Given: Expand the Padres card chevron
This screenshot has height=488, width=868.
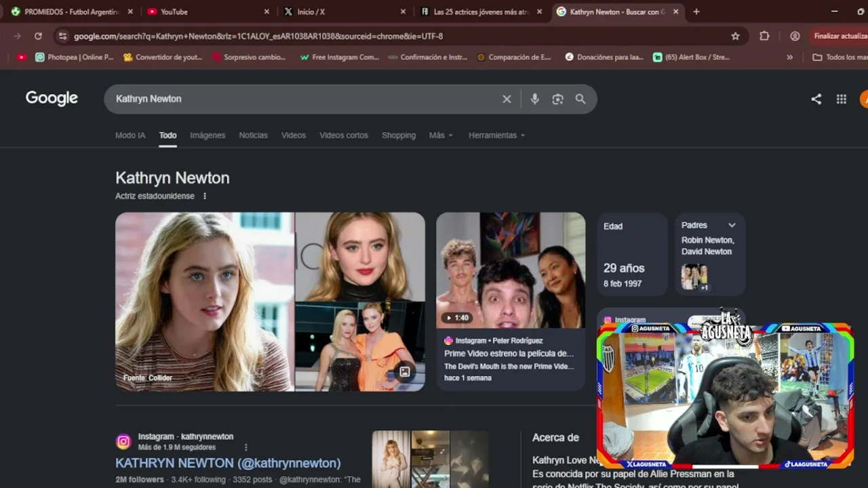Looking at the screenshot, I should tap(732, 225).
